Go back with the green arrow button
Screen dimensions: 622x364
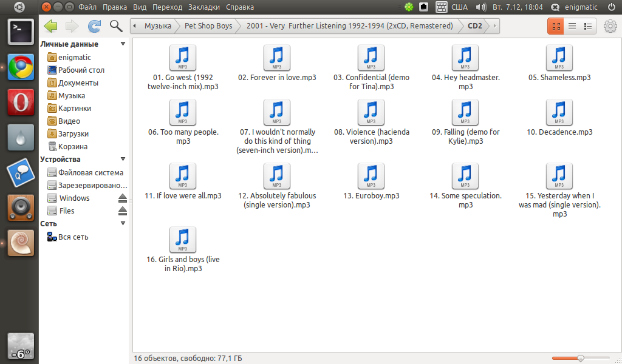click(x=51, y=26)
